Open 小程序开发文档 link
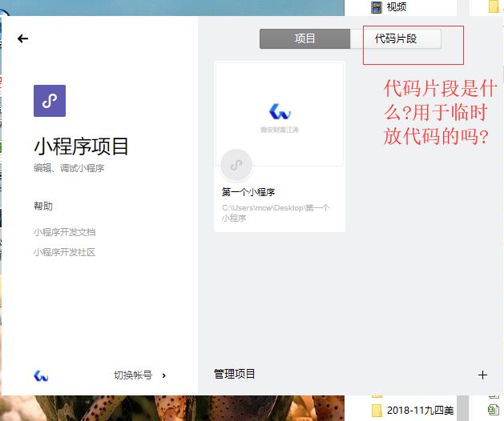Image resolution: width=504 pixels, height=421 pixels. [65, 232]
